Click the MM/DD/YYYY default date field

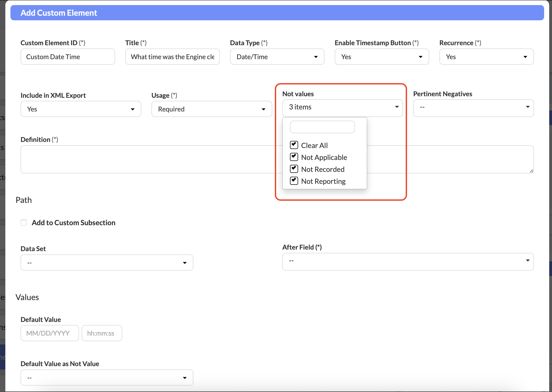point(50,333)
